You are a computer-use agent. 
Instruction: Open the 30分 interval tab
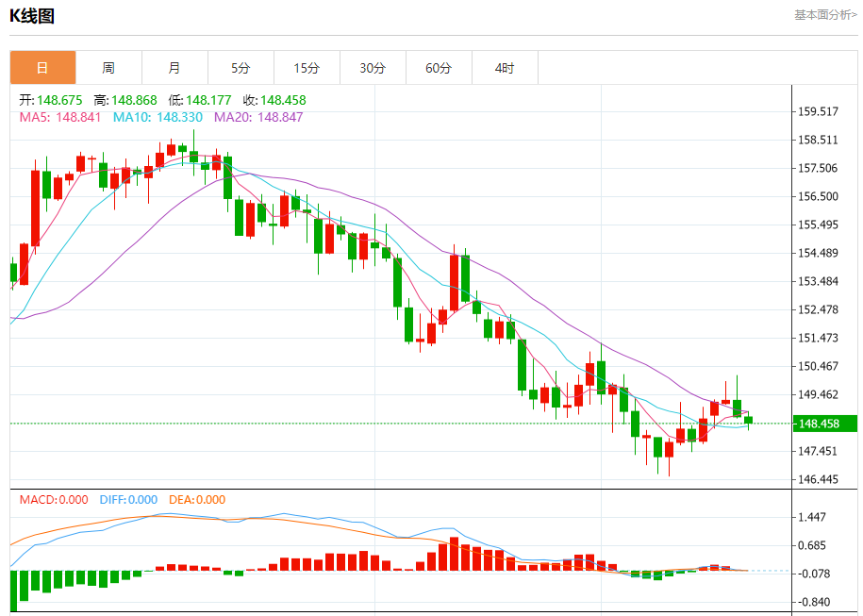[373, 68]
